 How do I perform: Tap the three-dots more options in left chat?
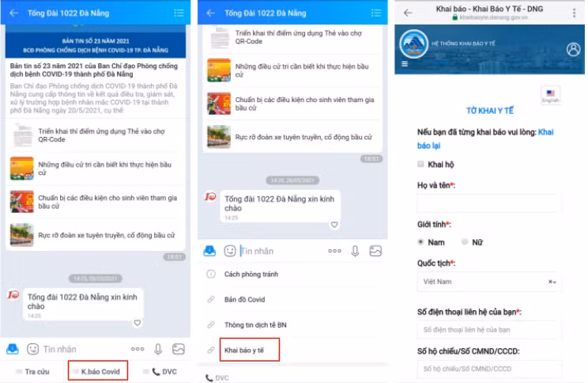coord(138,348)
